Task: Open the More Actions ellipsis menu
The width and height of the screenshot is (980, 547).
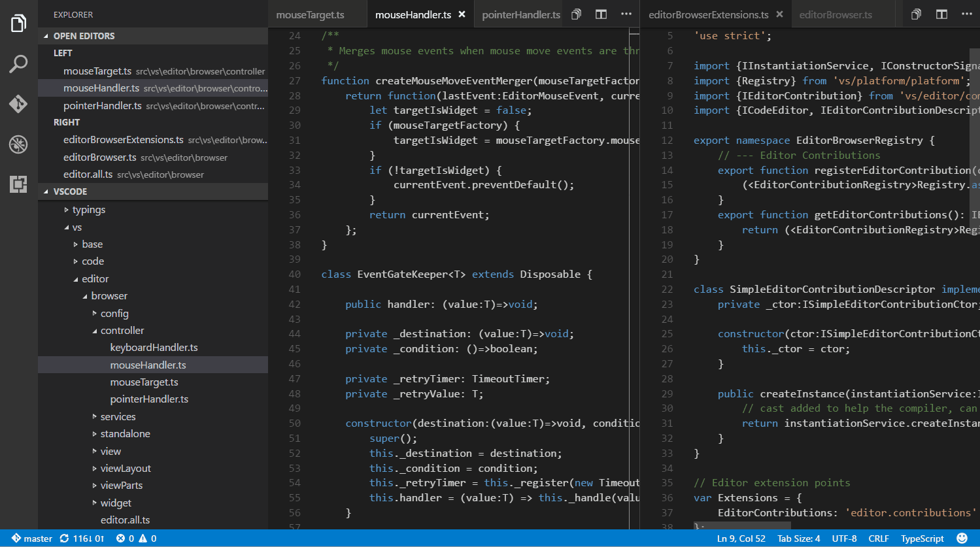Action: (x=626, y=14)
